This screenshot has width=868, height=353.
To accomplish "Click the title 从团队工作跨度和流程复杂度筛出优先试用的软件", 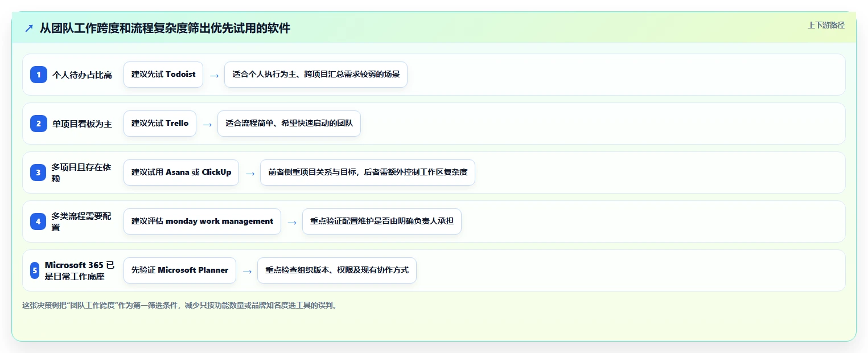I will tap(165, 28).
